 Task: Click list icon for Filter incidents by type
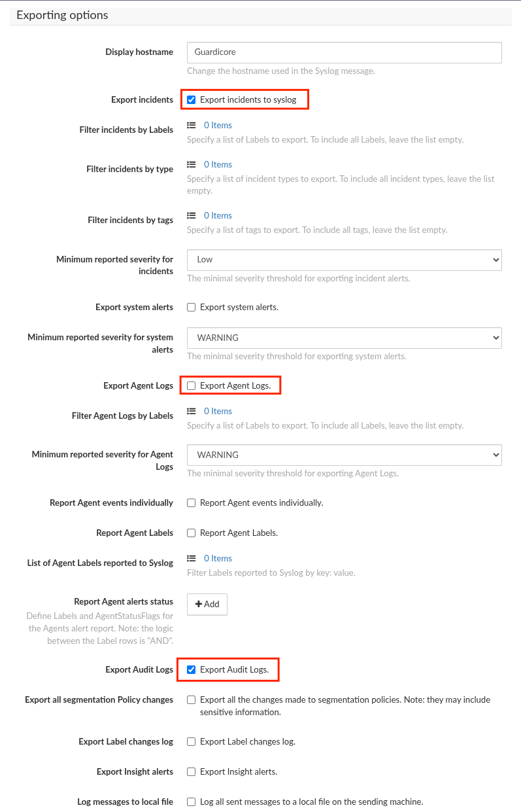pyautogui.click(x=191, y=164)
